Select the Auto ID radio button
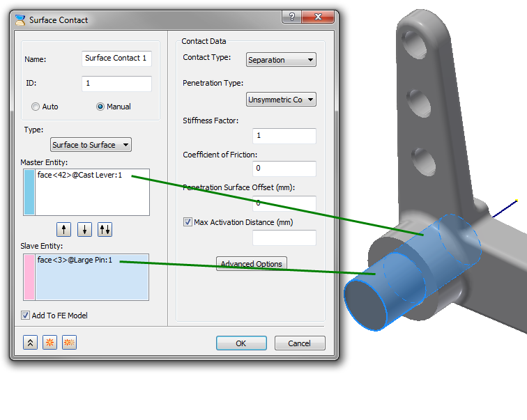The width and height of the screenshot is (527, 420). pos(36,107)
